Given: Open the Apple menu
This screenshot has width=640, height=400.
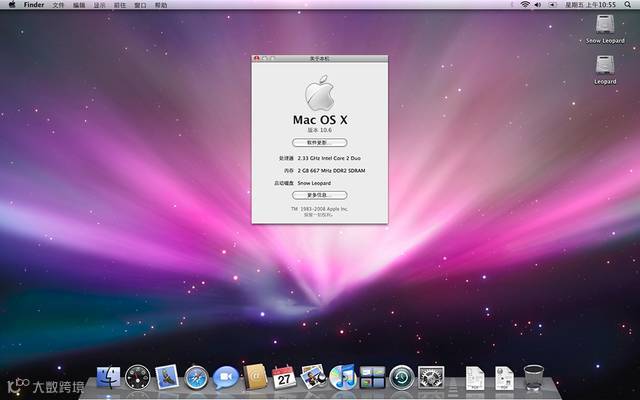Looking at the screenshot, I should click(x=12, y=4).
